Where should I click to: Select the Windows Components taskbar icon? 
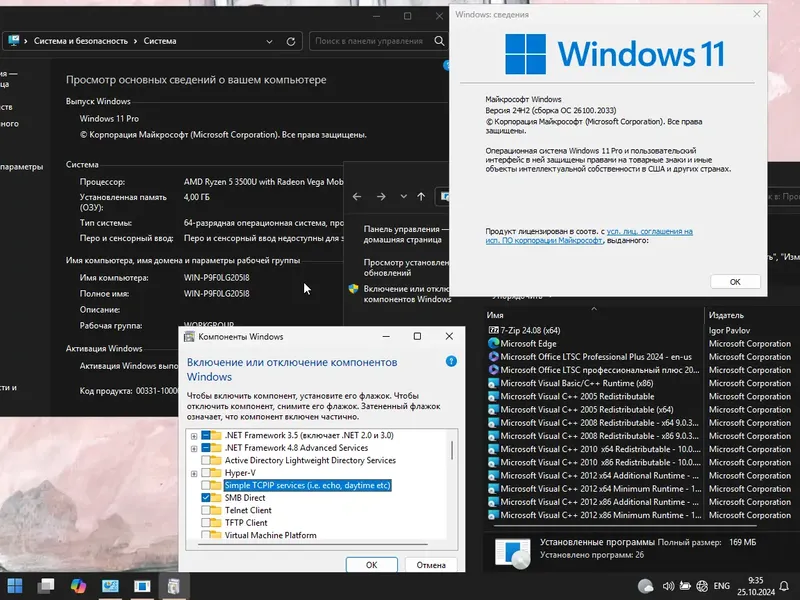173,586
